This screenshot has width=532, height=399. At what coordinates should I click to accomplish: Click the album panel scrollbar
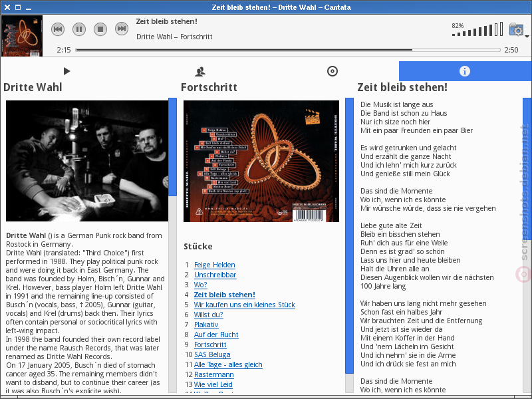point(350,245)
